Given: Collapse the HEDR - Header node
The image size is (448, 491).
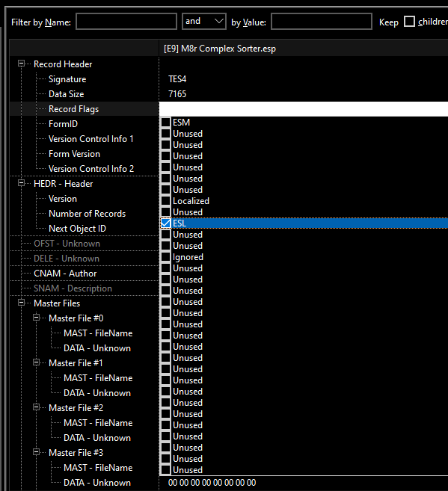Looking at the screenshot, I should click(21, 183).
